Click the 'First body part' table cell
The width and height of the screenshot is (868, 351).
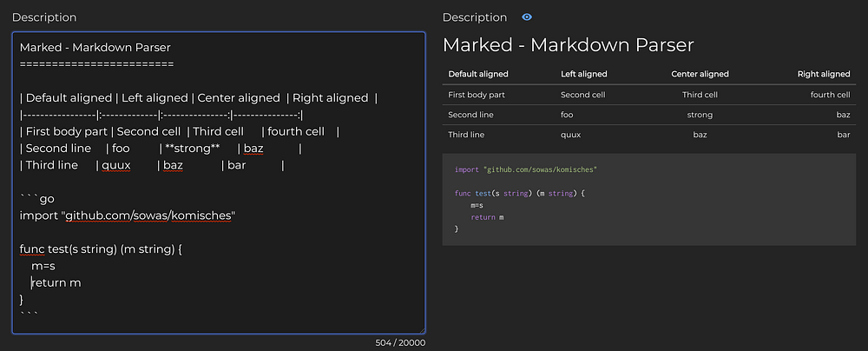tap(477, 95)
